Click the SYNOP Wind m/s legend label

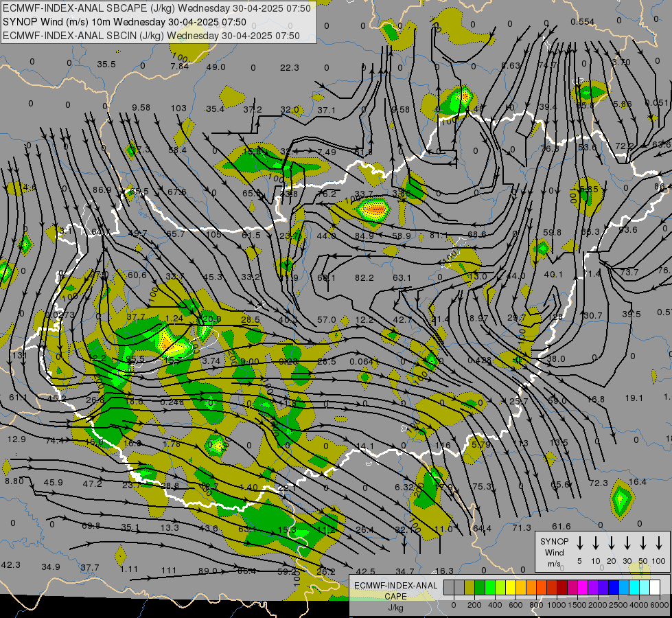(554, 552)
